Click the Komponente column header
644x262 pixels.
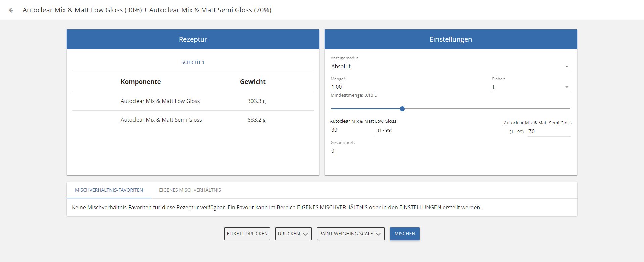coord(141,82)
